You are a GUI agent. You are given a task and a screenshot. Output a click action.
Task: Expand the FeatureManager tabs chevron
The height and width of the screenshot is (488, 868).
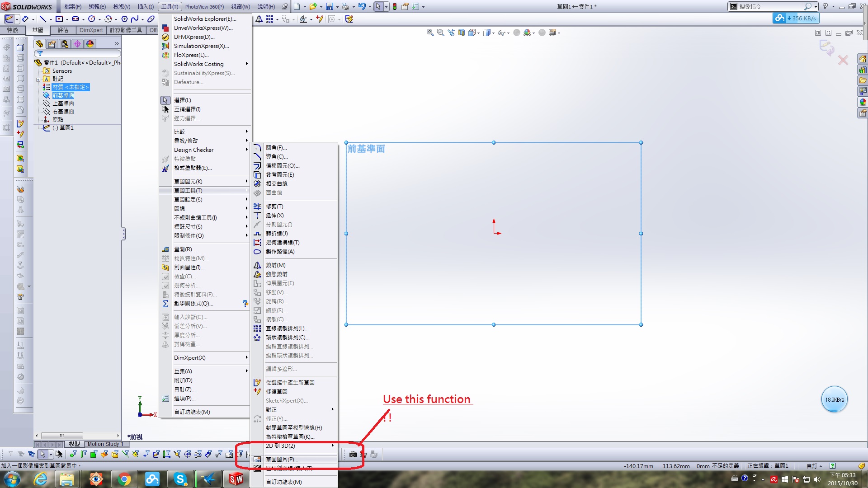(x=117, y=44)
